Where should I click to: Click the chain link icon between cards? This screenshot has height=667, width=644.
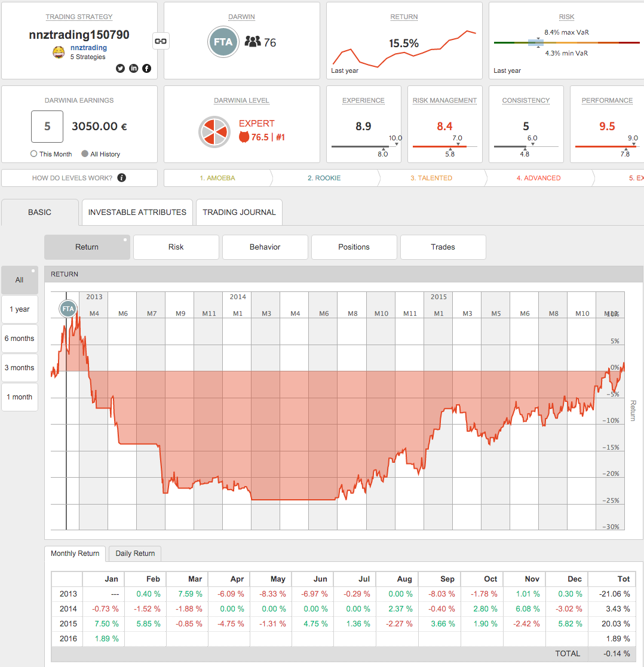point(161,41)
